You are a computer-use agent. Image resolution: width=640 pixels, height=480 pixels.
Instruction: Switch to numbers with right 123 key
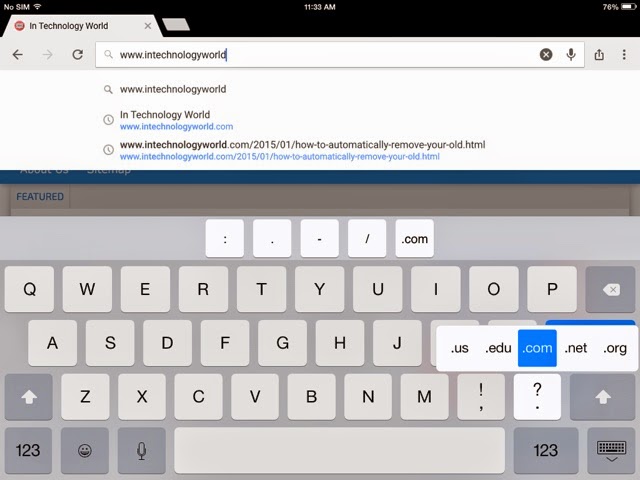coord(546,451)
